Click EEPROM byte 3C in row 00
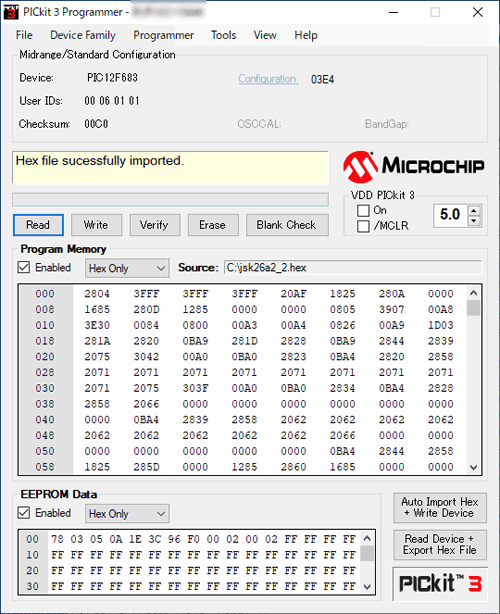 tap(155, 539)
